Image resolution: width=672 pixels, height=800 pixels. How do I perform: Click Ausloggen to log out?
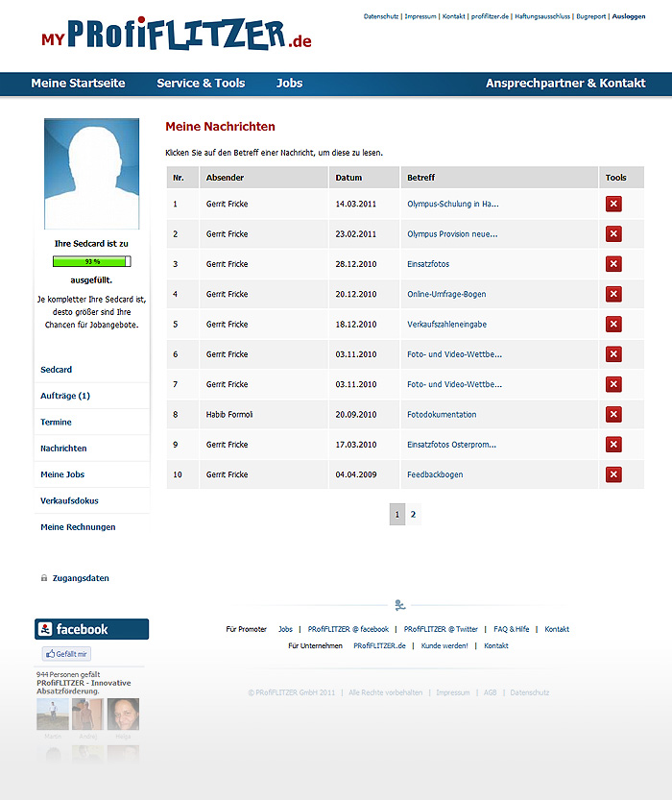629,16
